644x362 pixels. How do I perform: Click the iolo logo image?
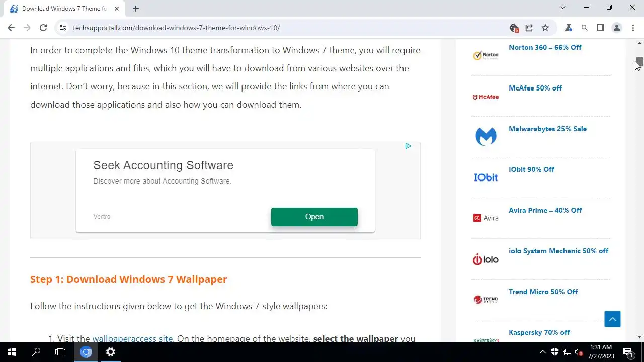click(486, 259)
